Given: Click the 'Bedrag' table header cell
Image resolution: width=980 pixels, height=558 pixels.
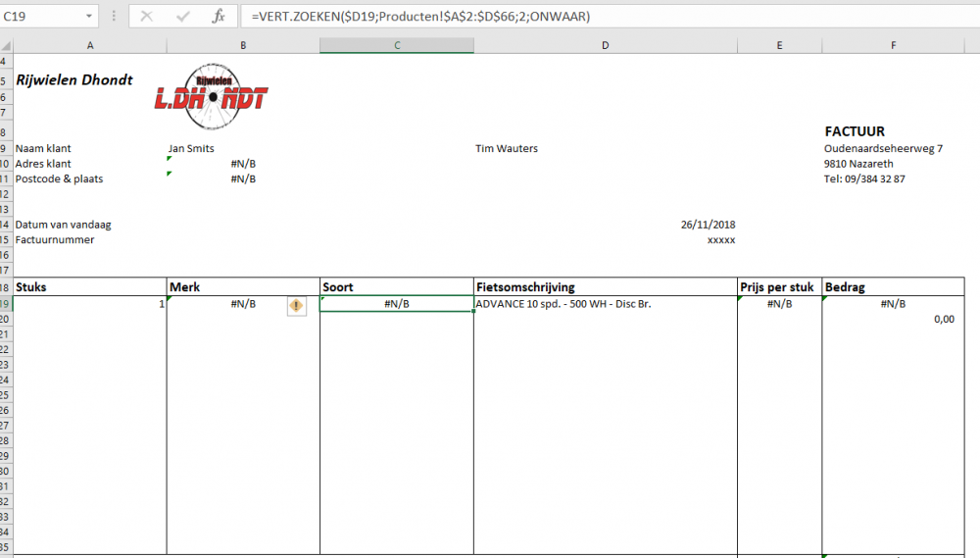Looking at the screenshot, I should coord(893,287).
